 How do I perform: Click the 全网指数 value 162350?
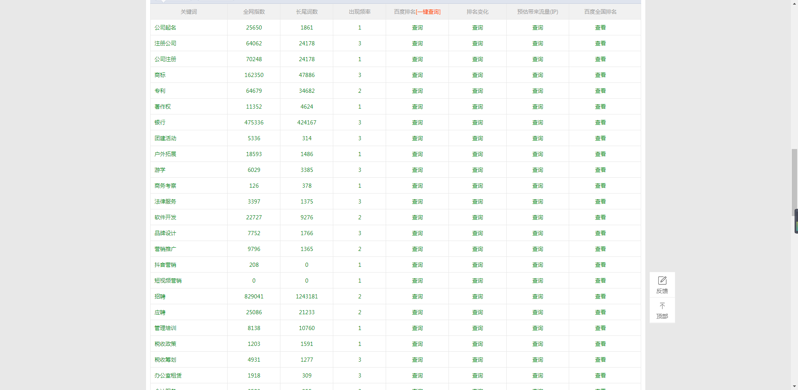[x=254, y=75]
